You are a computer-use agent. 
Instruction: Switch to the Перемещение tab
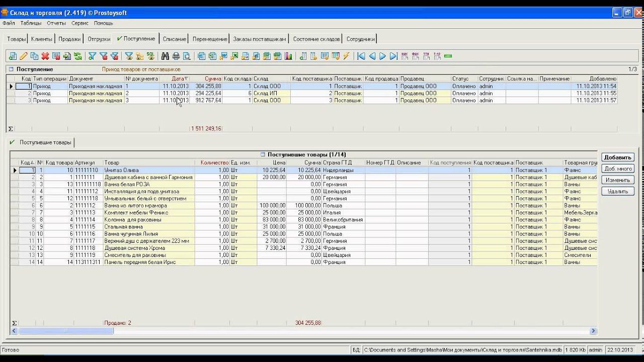pyautogui.click(x=210, y=39)
